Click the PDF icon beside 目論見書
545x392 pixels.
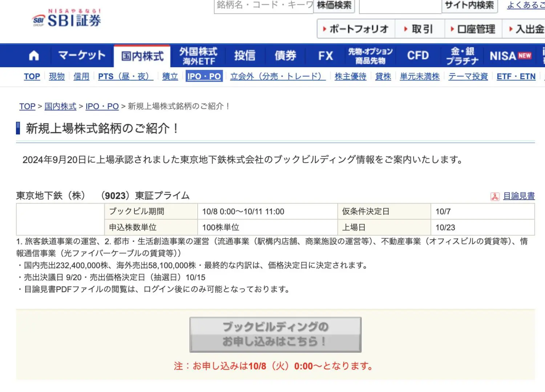[x=494, y=197]
